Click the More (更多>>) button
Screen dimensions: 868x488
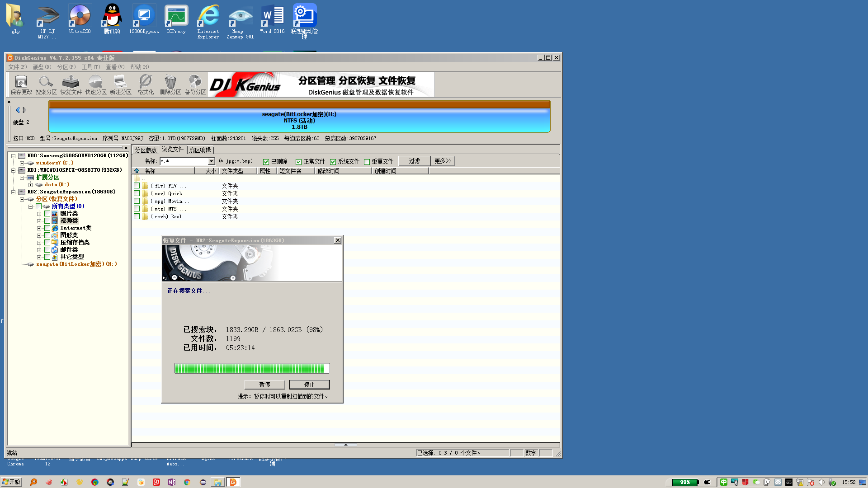tap(443, 161)
